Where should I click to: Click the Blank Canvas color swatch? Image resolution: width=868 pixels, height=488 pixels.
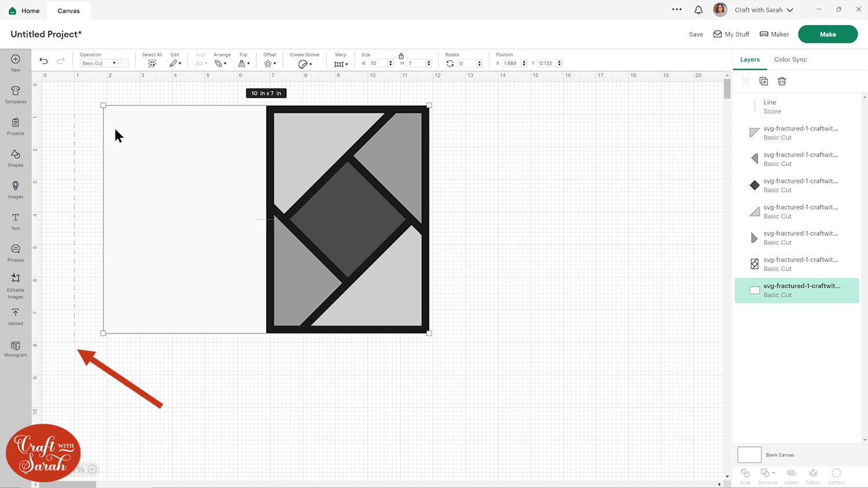pos(749,454)
